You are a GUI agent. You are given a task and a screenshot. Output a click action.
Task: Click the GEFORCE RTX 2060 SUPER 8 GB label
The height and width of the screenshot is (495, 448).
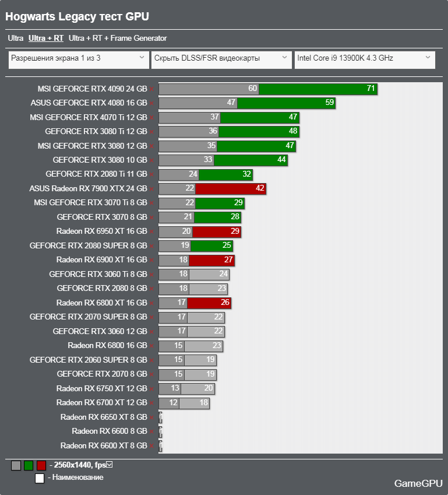click(x=89, y=360)
